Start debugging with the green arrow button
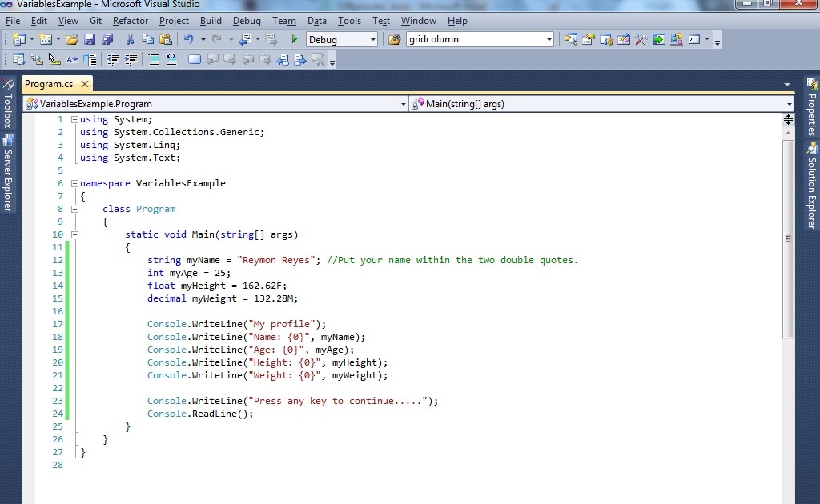 [294, 38]
